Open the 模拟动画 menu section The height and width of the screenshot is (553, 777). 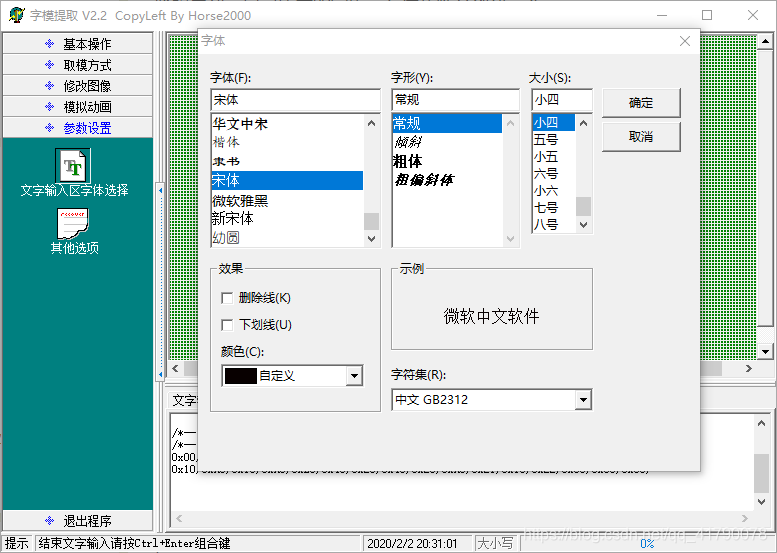click(x=78, y=107)
